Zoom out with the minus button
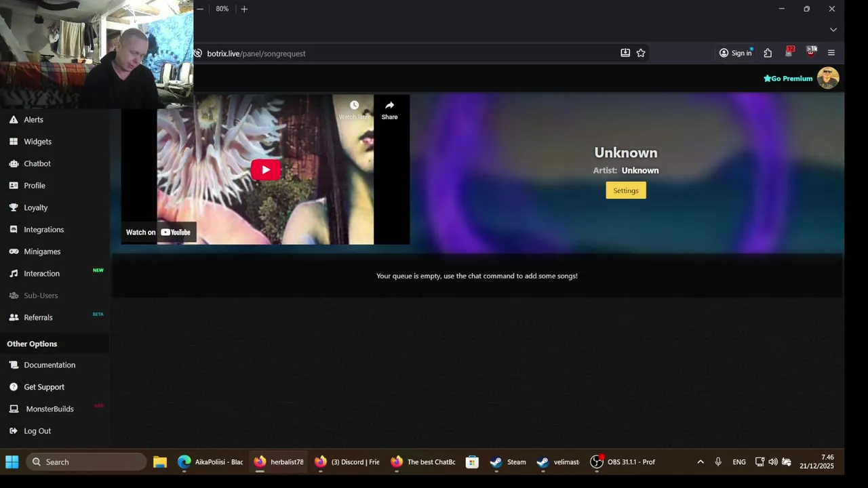Viewport: 868px width, 488px height. tap(200, 9)
